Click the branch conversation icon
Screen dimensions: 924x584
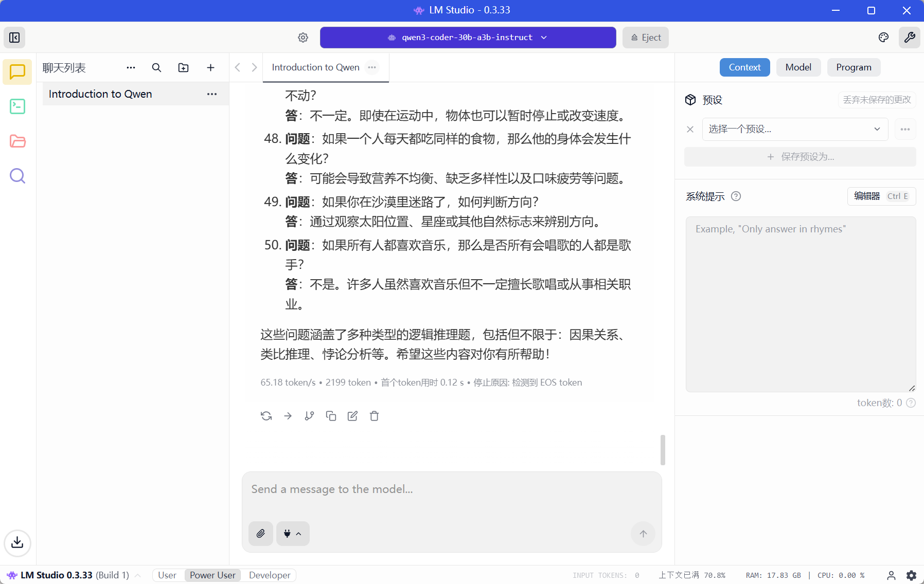309,416
